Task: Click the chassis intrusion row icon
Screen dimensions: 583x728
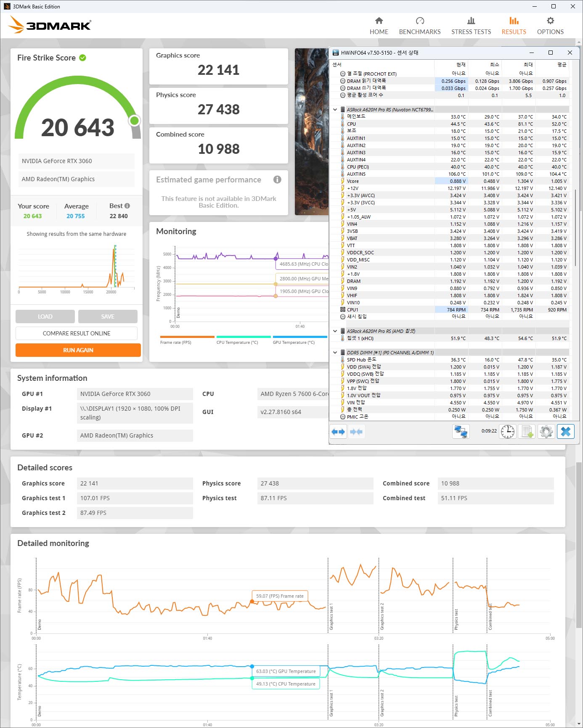Action: tap(343, 317)
